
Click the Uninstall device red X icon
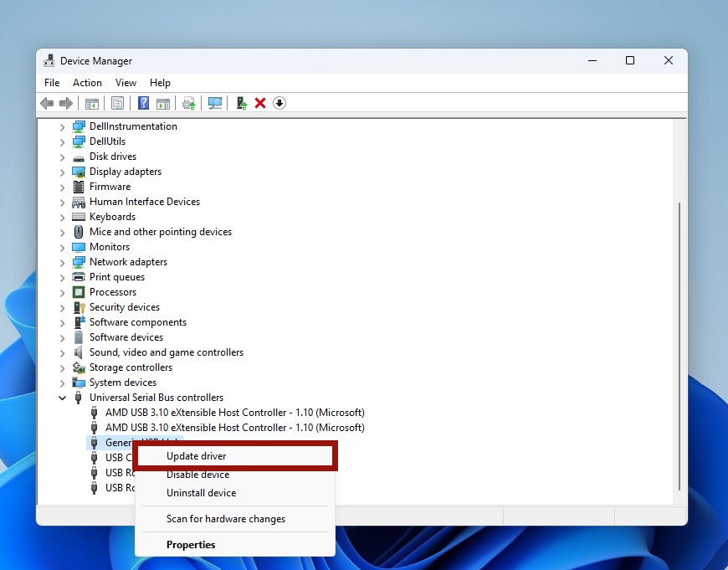(x=260, y=102)
